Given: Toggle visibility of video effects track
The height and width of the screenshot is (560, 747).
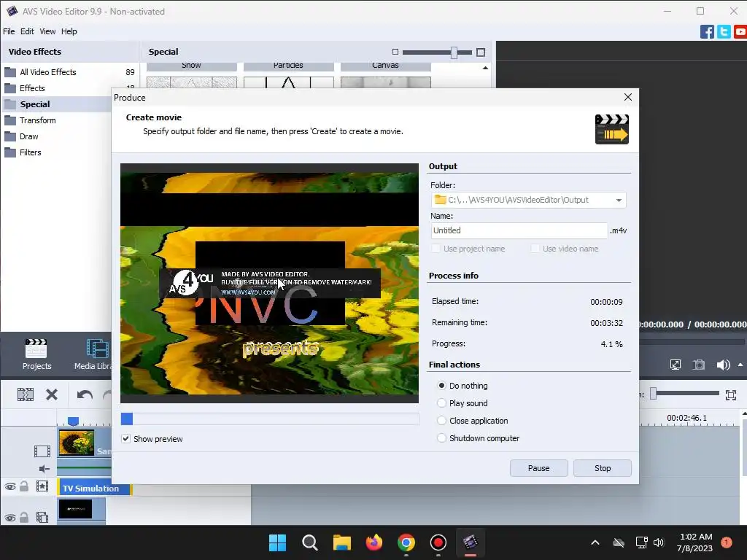Looking at the screenshot, I should click(10, 486).
